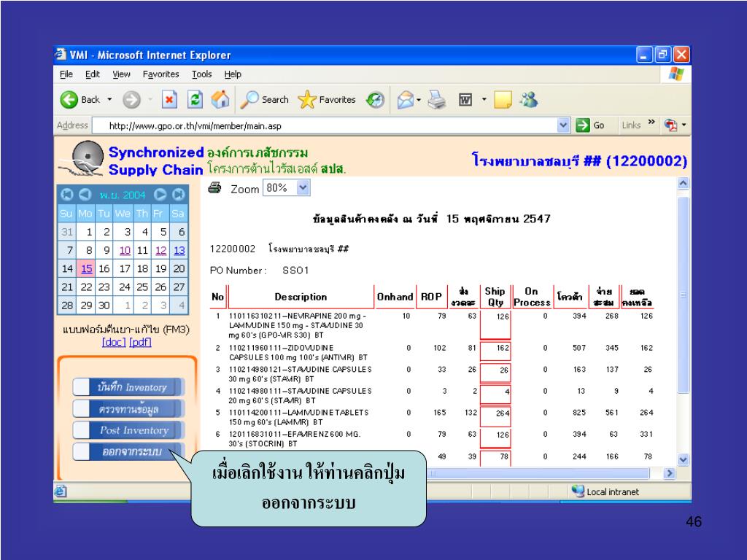Open the Zoom 80% dropdown

pyautogui.click(x=303, y=187)
